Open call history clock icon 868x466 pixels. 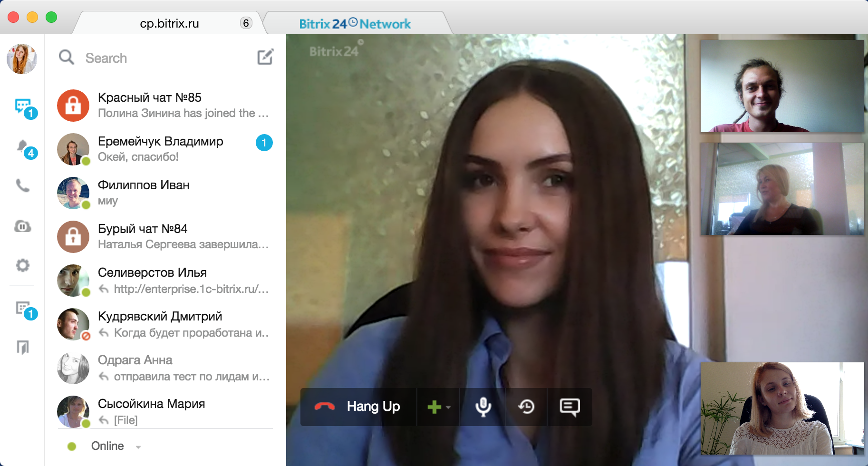point(526,407)
